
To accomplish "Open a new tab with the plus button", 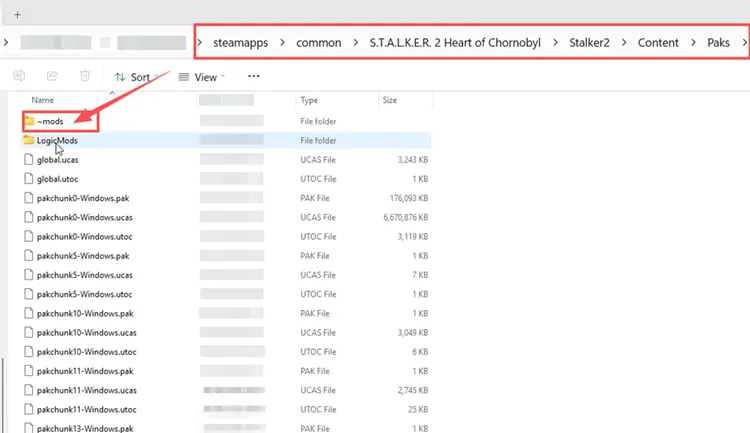I will 17,14.
